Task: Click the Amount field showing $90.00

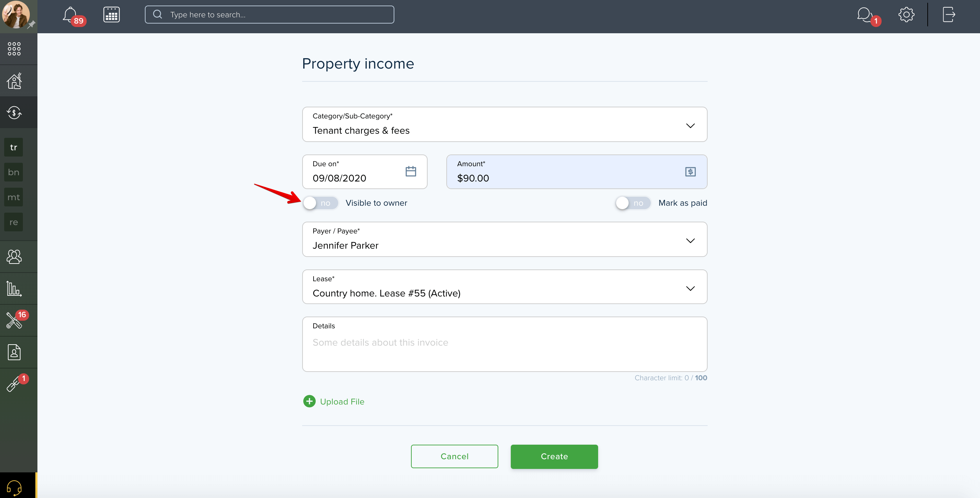Action: coord(577,172)
